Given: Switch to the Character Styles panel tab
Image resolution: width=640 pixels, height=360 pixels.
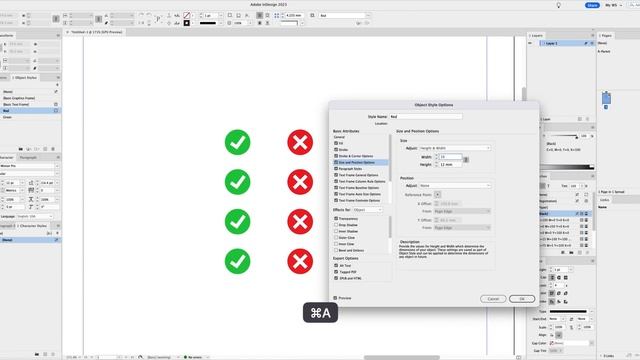Looking at the screenshot, I should pos(33,226).
